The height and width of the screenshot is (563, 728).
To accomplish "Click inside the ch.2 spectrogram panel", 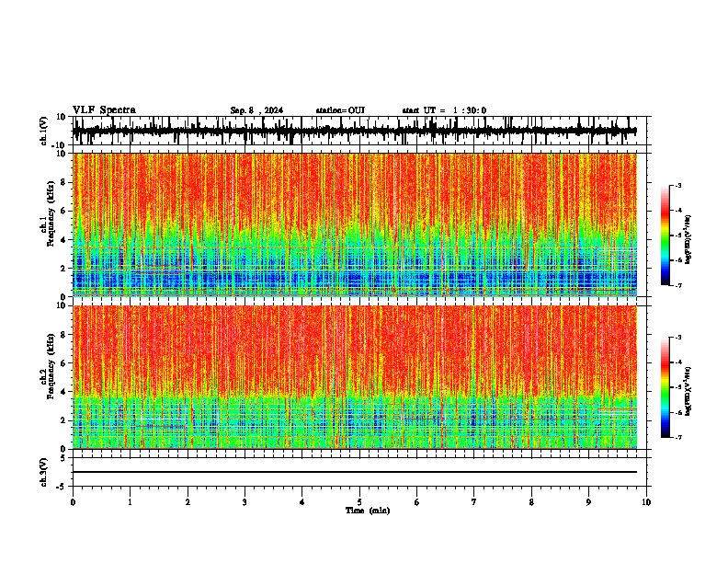I will pos(355,377).
